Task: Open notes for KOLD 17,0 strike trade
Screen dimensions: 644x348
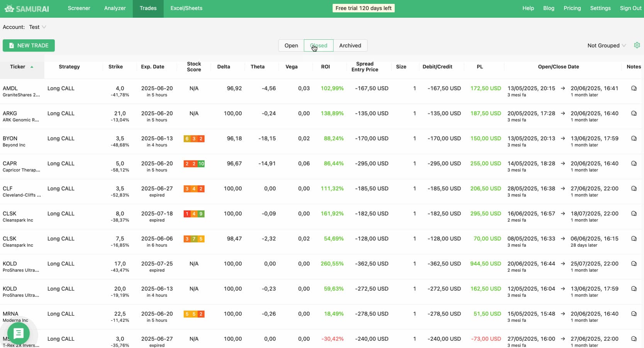Action: (x=634, y=264)
